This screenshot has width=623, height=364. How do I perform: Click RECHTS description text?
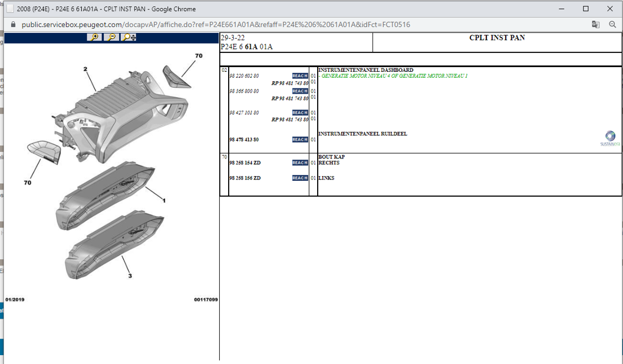click(329, 163)
